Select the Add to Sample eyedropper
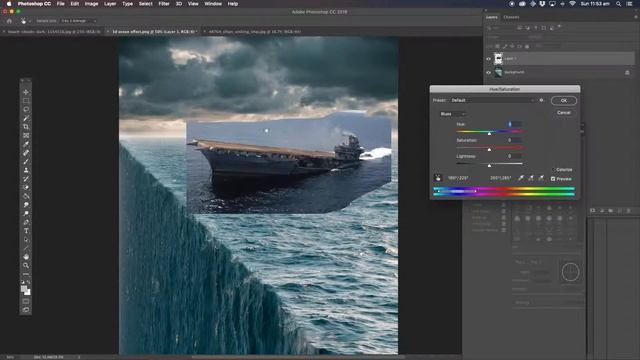This screenshot has width=640, height=360. (x=531, y=178)
